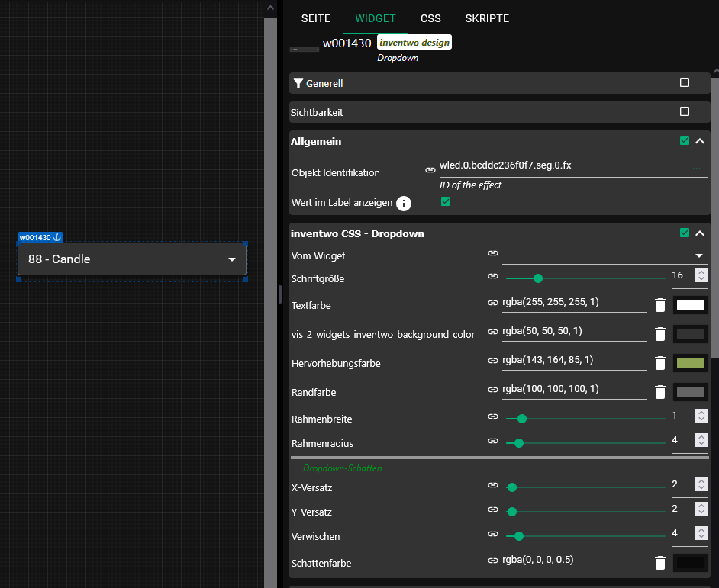The width and height of the screenshot is (719, 588).
Task: Remove the Randfarbe value with trash icon
Action: [660, 392]
